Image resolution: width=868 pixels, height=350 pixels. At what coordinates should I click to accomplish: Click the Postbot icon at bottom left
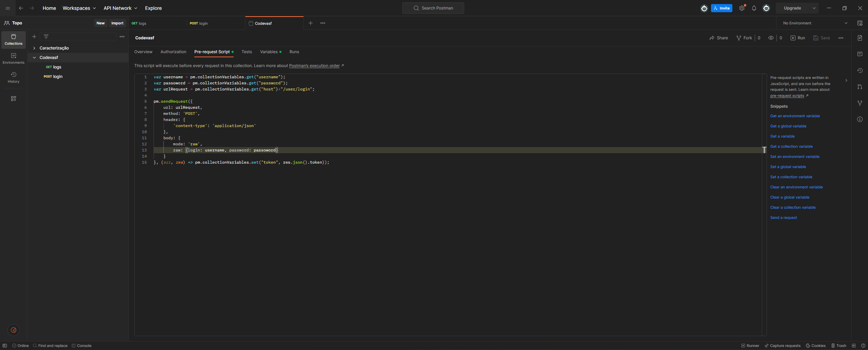tap(14, 330)
